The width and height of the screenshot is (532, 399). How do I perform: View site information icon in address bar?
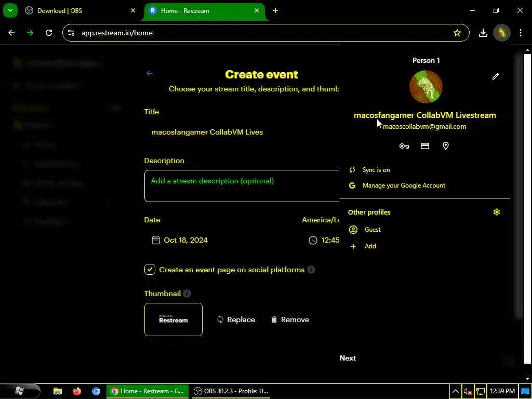click(71, 33)
